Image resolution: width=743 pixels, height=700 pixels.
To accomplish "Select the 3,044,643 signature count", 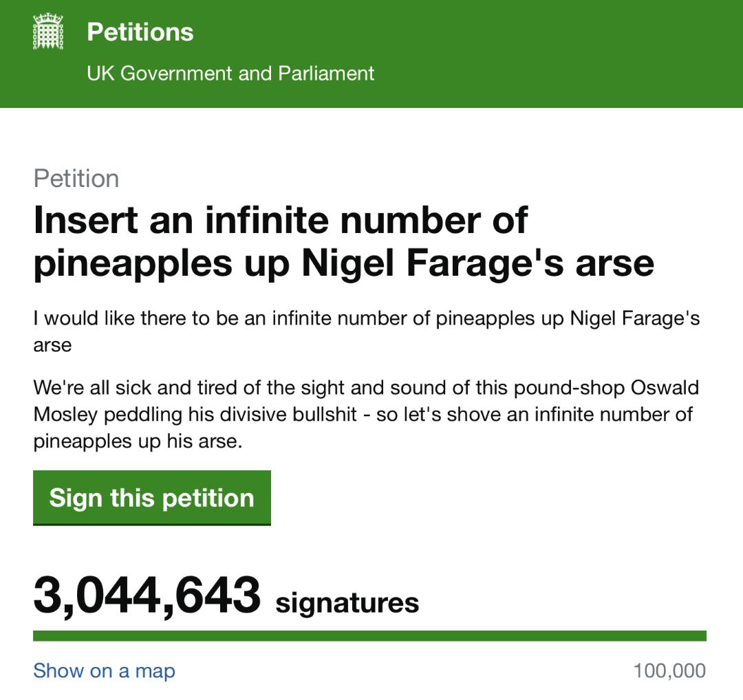I will tap(147, 595).
